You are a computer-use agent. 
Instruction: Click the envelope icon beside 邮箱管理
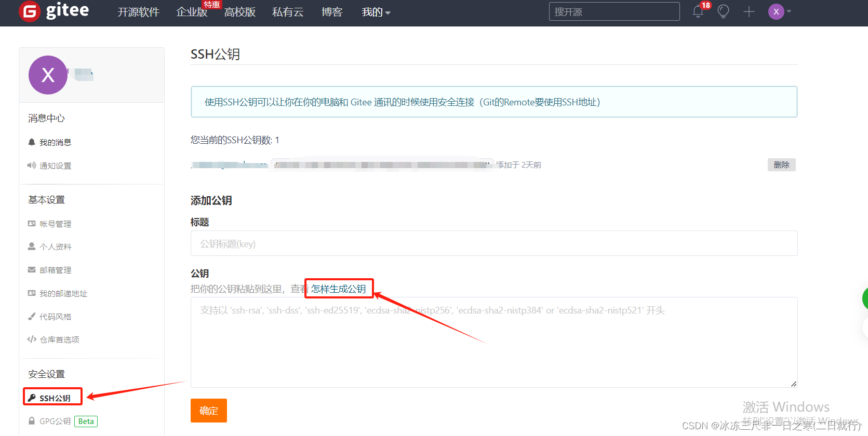pos(32,269)
